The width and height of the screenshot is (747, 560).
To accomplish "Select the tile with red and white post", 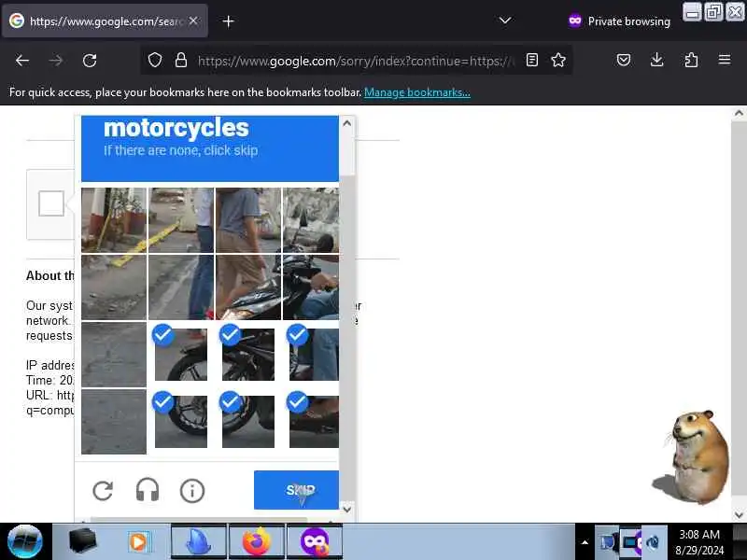I will point(114,220).
